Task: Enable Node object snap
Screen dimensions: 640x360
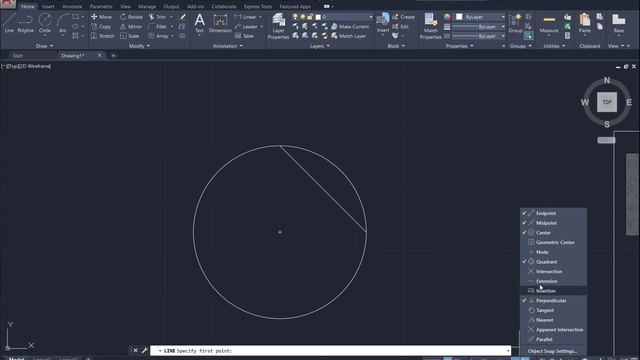Action: [x=553, y=252]
